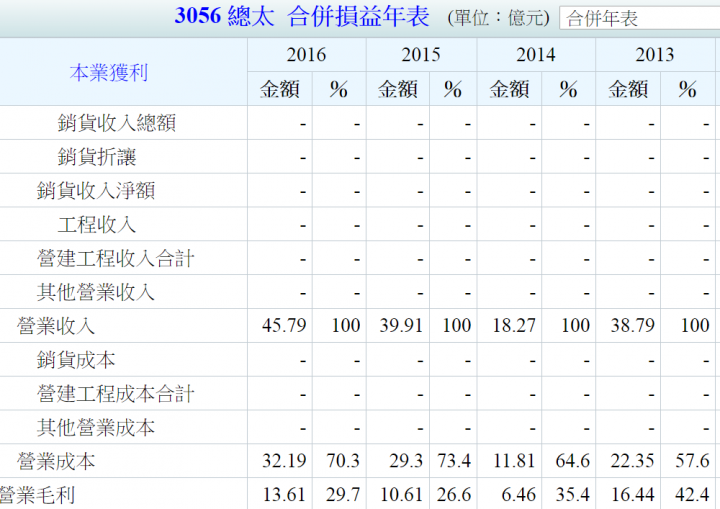Click the 金額 subheader under 2013
This screenshot has width=720, height=509.
[x=628, y=89]
